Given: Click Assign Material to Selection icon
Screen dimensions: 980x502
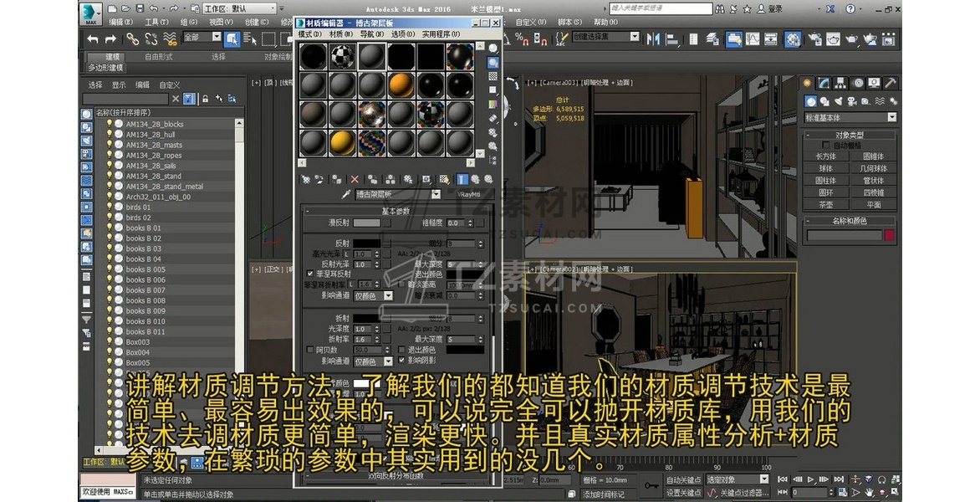Looking at the screenshot, I should (336, 179).
